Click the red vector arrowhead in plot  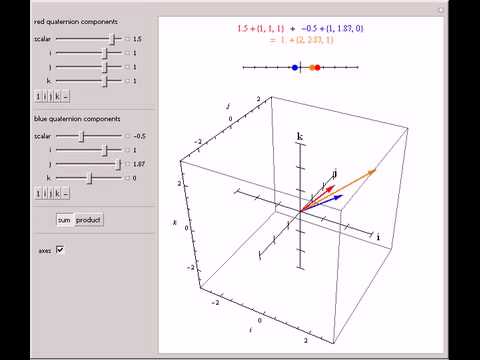click(x=331, y=189)
